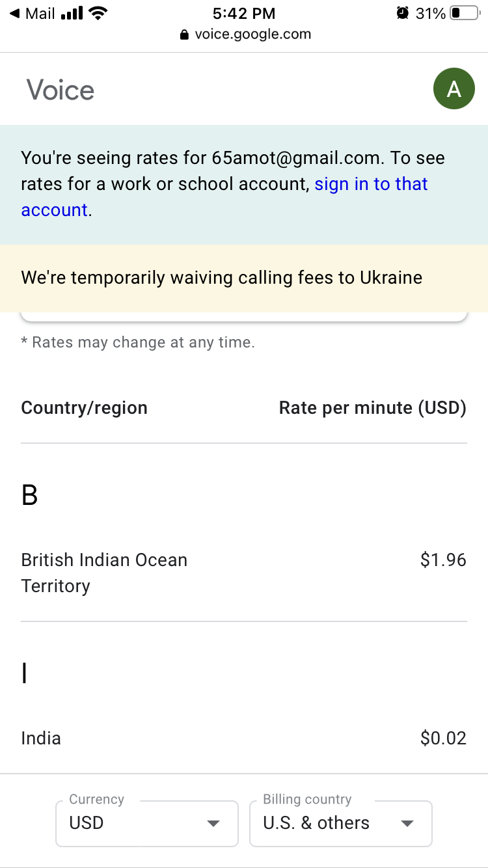This screenshot has height=868, width=488.
Task: Open the account avatar "A"
Action: pos(454,88)
